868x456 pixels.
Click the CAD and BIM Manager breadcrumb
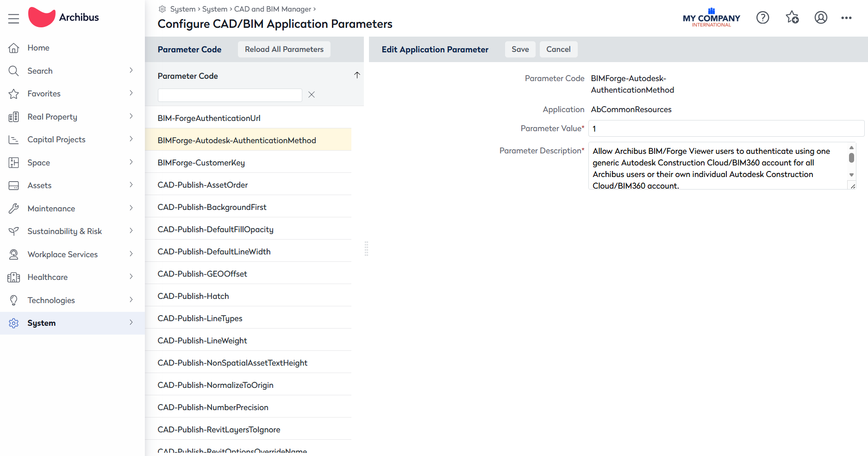point(272,9)
